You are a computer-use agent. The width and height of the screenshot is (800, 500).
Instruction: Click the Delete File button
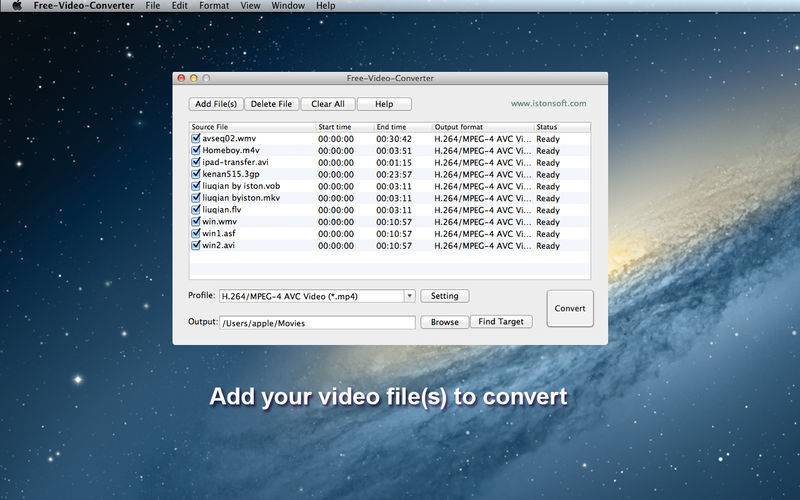(271, 104)
